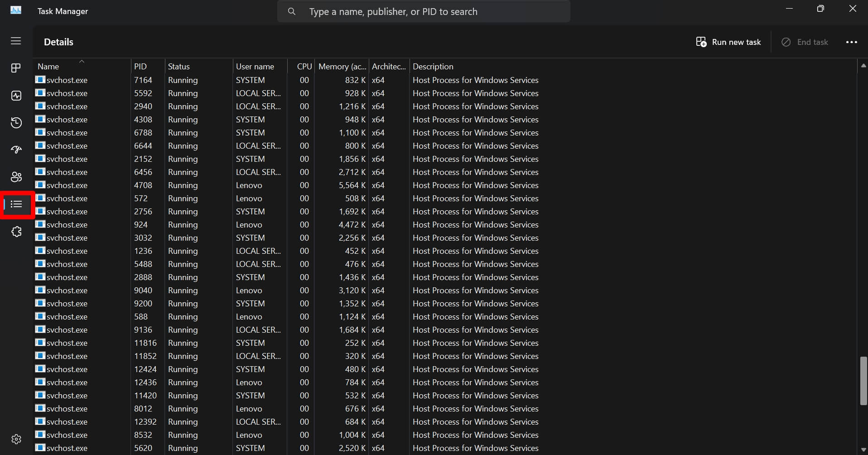Sort processes by the Status column

178,66
